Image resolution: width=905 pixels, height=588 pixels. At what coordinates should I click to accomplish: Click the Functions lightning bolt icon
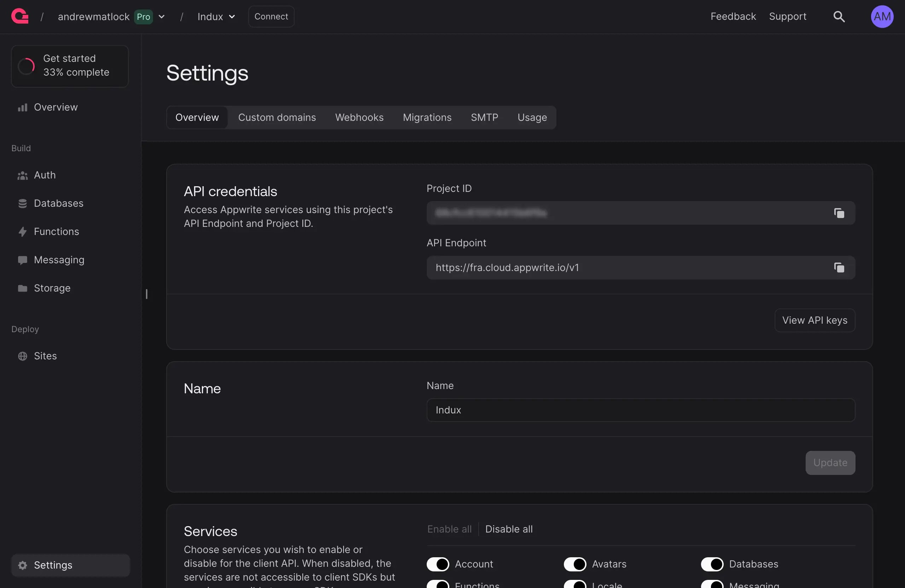tap(22, 231)
